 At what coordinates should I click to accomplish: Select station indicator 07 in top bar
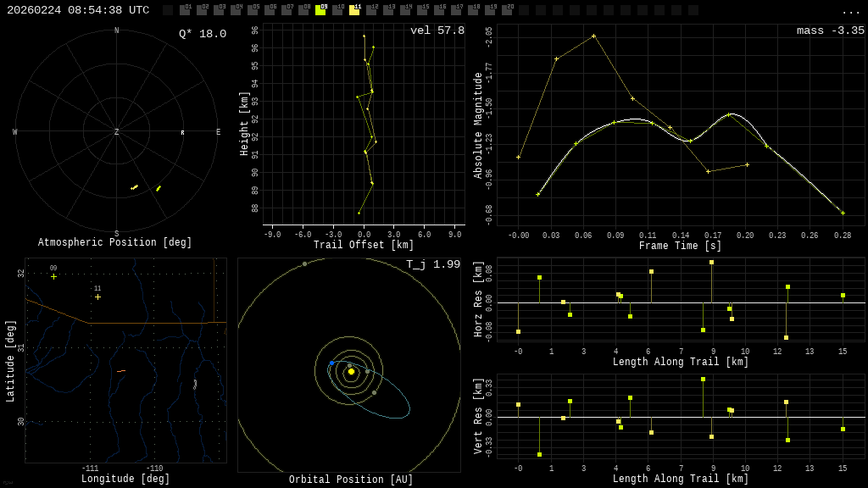tap(287, 10)
